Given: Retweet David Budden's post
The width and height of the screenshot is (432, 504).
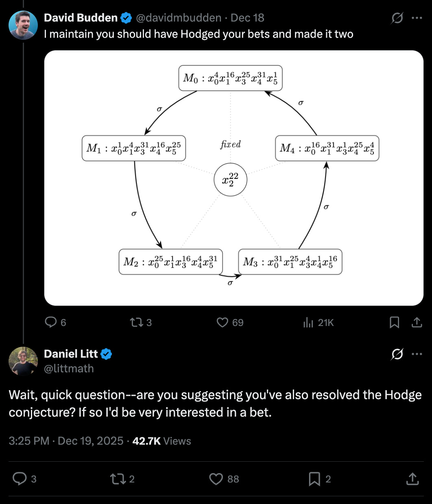Looking at the screenshot, I should pyautogui.click(x=135, y=322).
